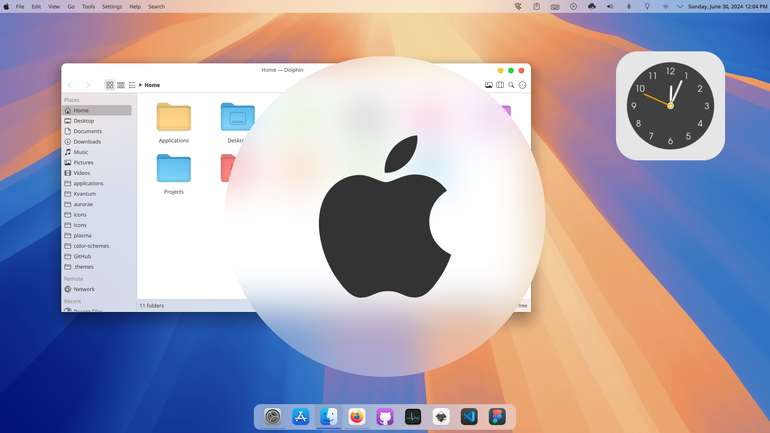Click the cloud icon in system tray

pos(592,6)
